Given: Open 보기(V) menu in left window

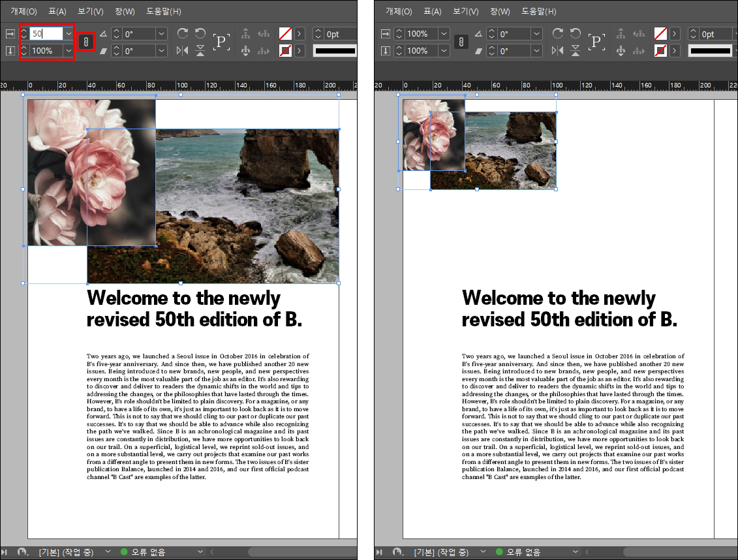Looking at the screenshot, I should point(90,11).
